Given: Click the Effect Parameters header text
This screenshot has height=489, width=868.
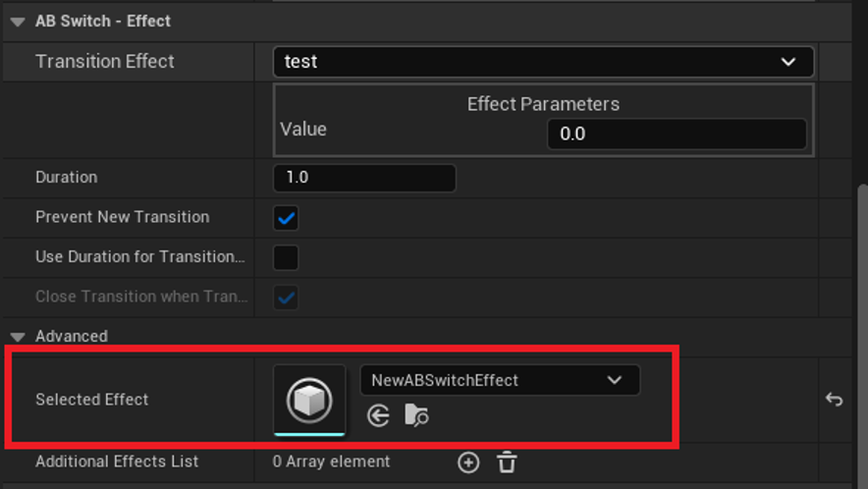Looking at the screenshot, I should pos(543,104).
